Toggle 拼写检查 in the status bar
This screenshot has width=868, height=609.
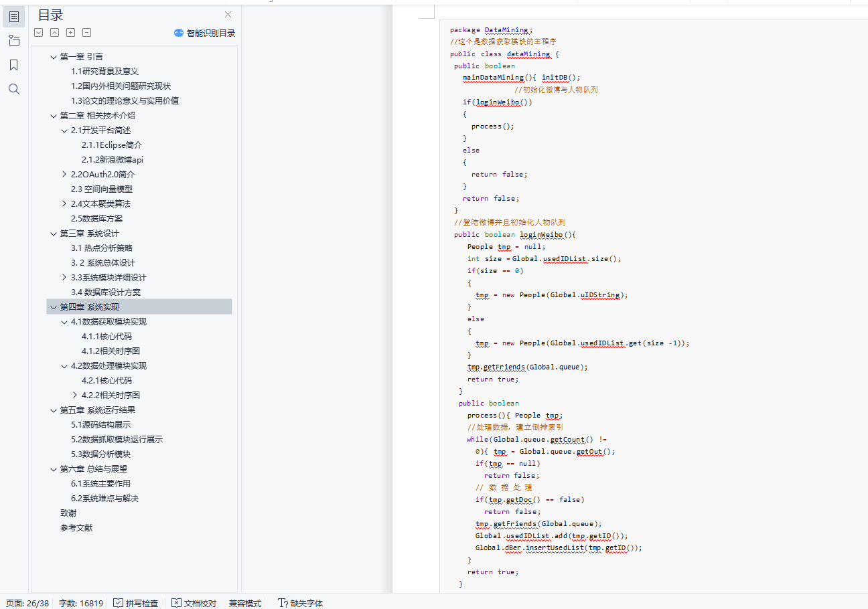[136, 603]
